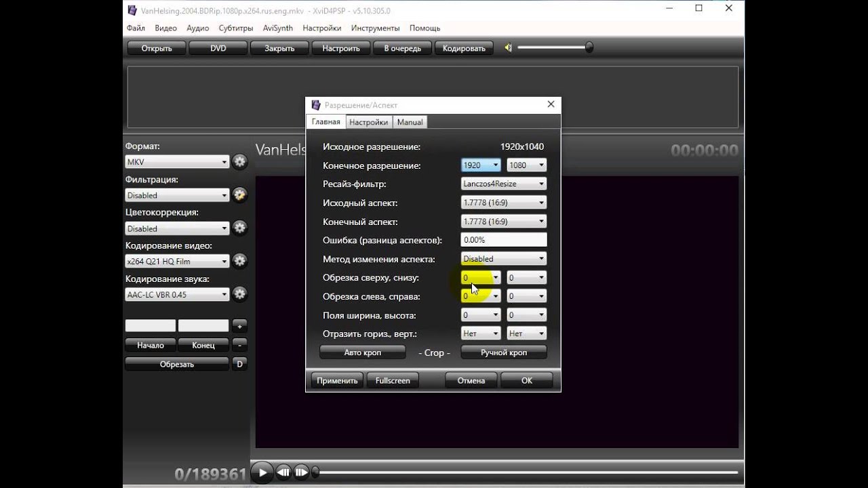Image resolution: width=868 pixels, height=488 pixels.
Task: Click the Play button in player
Action: click(x=262, y=472)
